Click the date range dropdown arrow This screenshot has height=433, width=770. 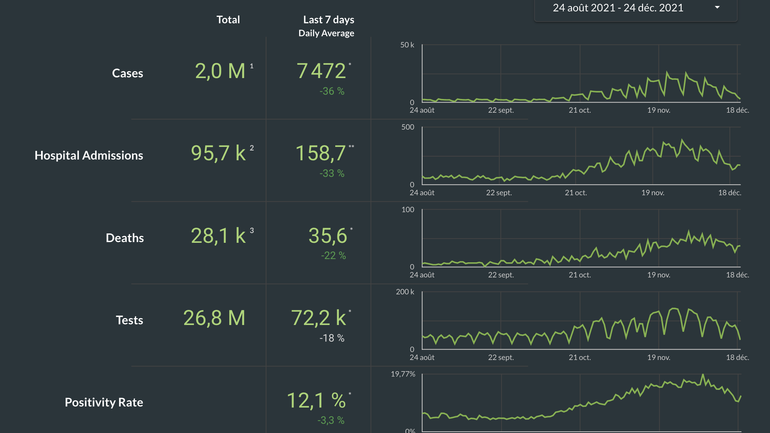click(717, 8)
